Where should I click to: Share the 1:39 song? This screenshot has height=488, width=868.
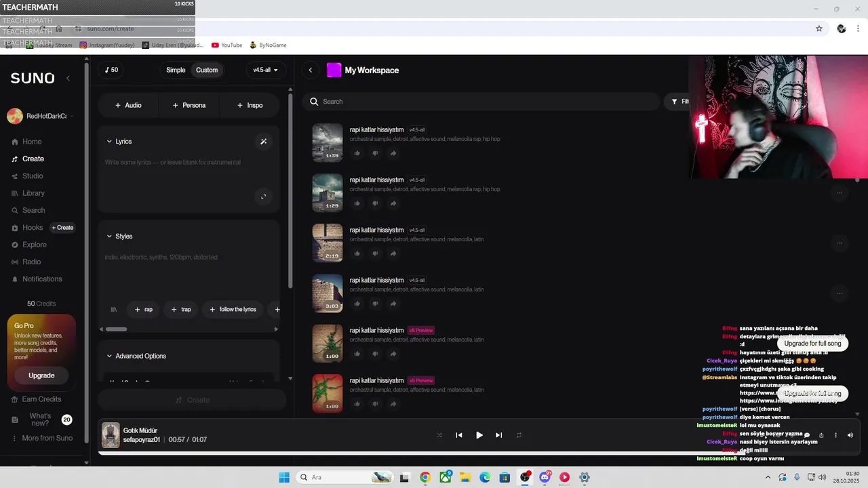(x=393, y=153)
